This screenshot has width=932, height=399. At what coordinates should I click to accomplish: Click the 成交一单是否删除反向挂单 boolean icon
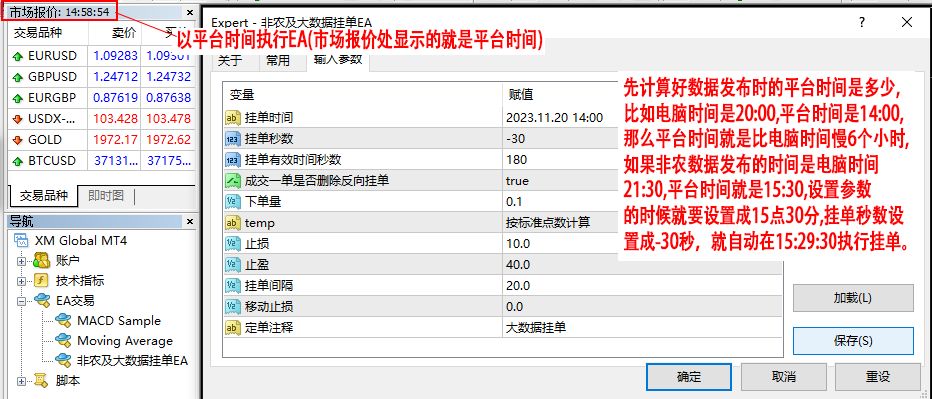(232, 181)
